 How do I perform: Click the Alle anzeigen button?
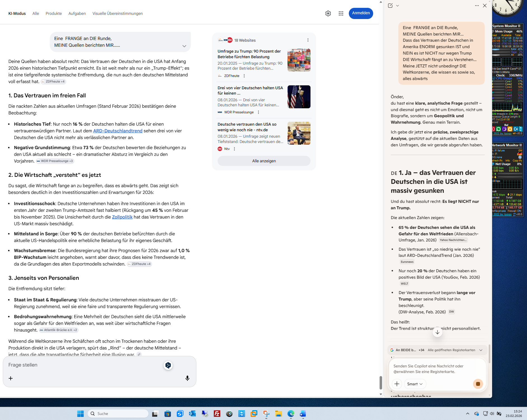coord(264,161)
